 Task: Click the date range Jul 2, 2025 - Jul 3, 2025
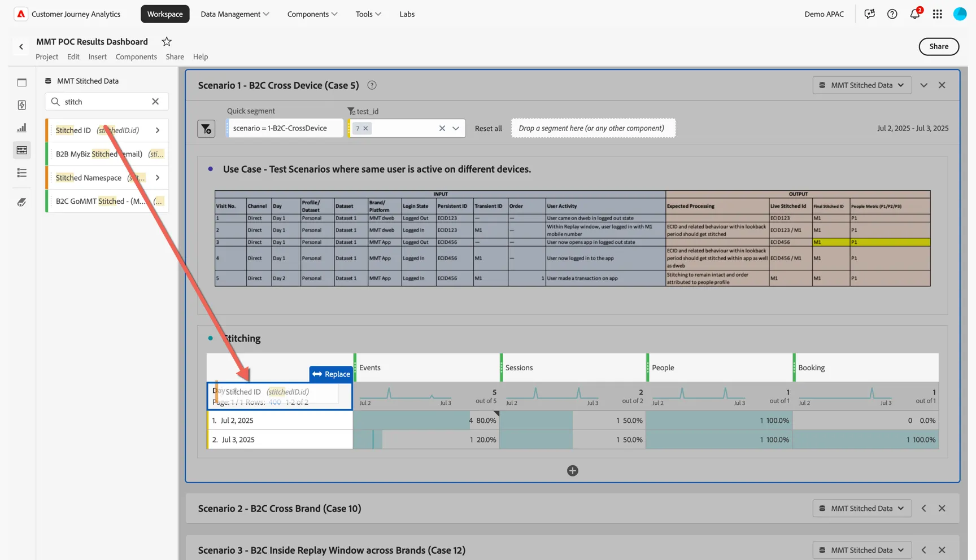(913, 128)
